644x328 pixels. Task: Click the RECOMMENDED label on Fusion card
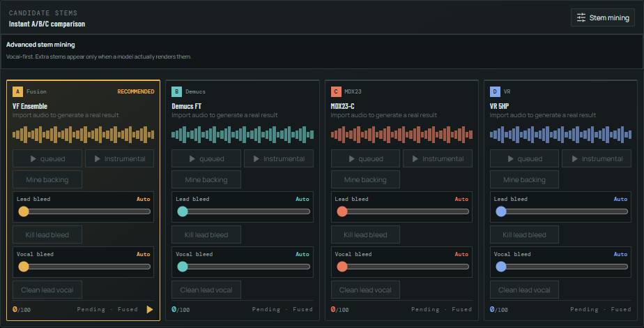[136, 91]
